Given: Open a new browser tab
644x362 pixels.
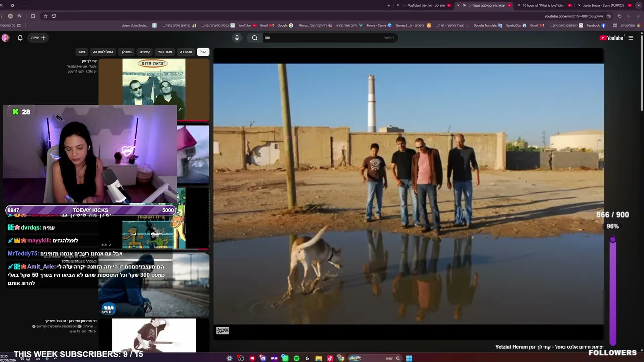Looking at the screenshot, I should point(389,5).
